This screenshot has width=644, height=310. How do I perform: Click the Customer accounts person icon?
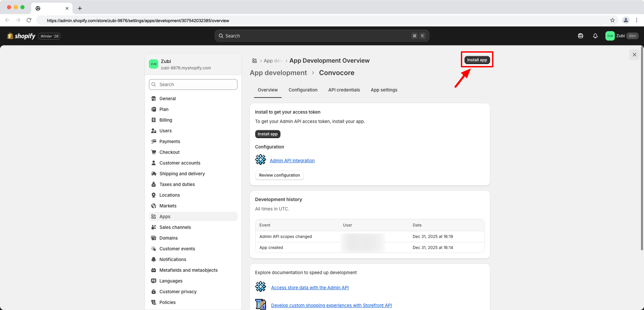154,163
